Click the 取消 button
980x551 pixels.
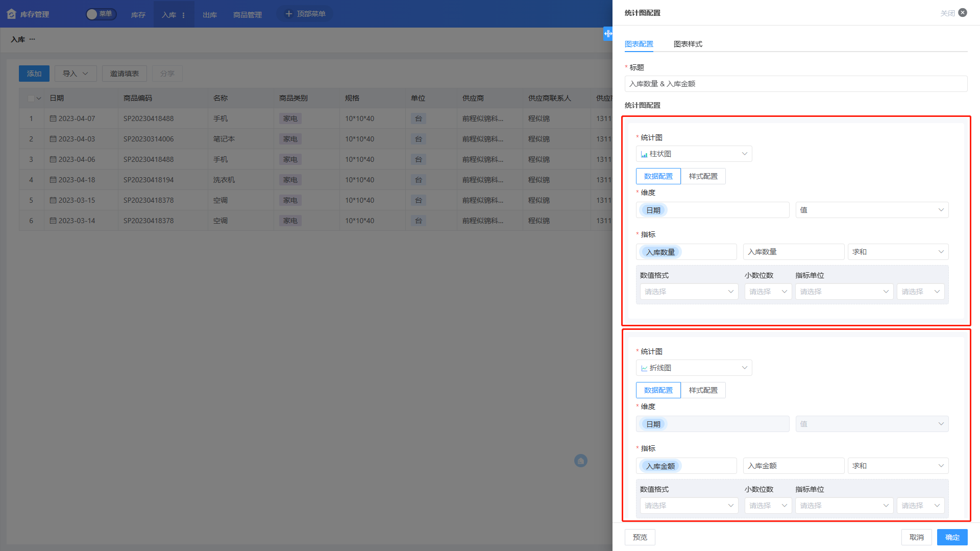[x=917, y=537]
